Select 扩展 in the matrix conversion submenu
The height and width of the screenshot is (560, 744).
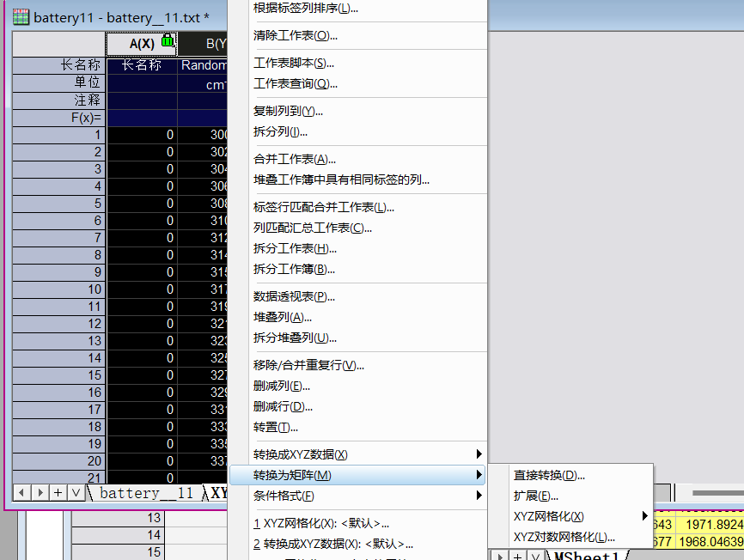tap(536, 496)
